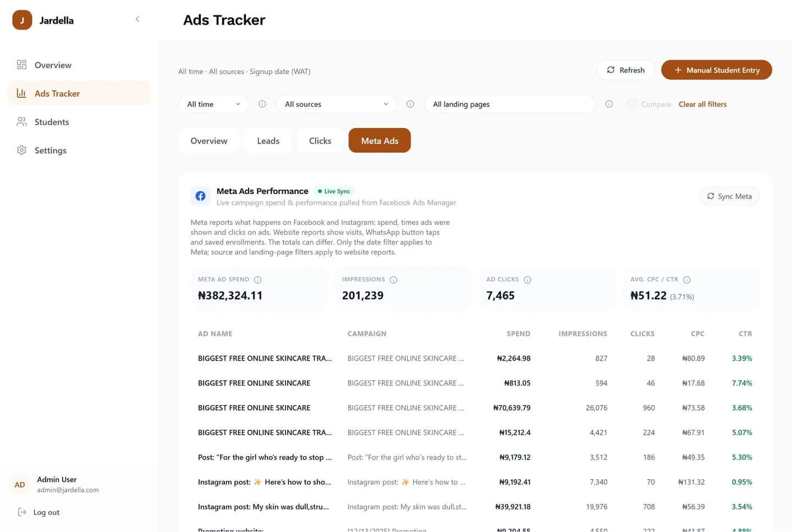Add a Manual Student Entry
The image size is (792, 532).
click(717, 70)
